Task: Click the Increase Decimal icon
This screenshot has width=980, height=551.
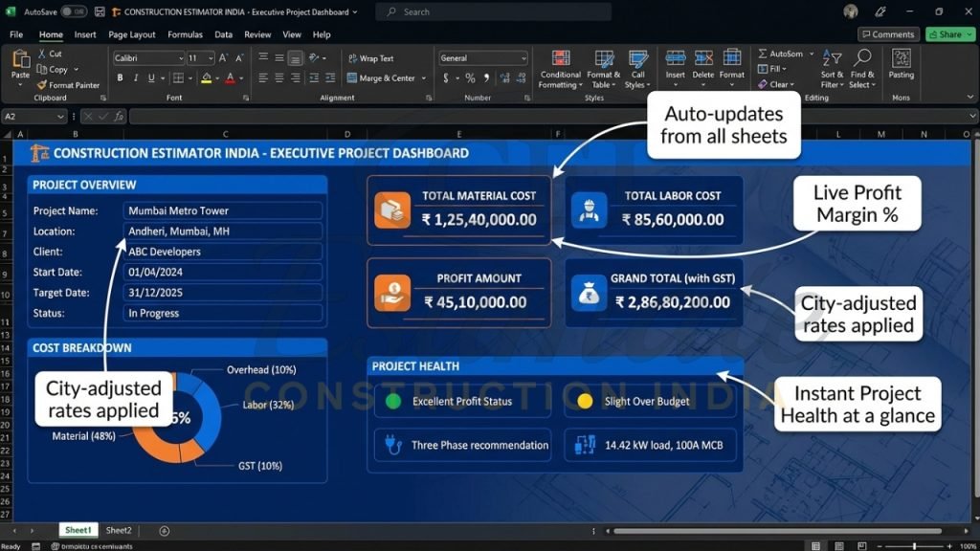Action: click(505, 78)
